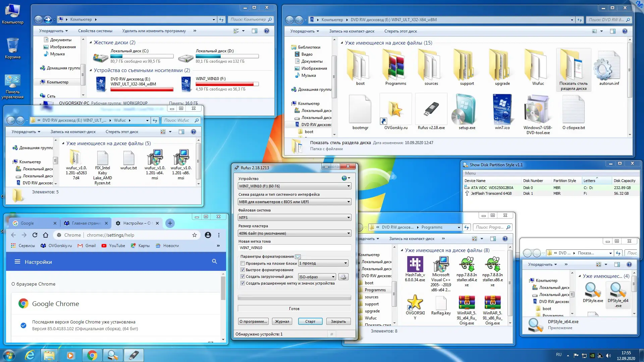Uncheck quick format option
The height and width of the screenshot is (362, 644).
pyautogui.click(x=243, y=270)
